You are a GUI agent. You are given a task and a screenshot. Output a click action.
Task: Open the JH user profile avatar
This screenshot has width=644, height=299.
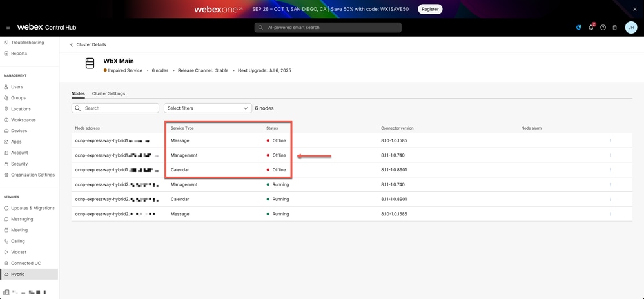[631, 28]
